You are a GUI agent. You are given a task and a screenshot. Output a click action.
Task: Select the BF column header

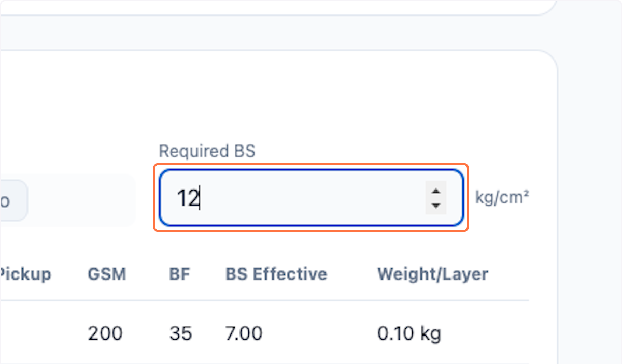point(179,274)
